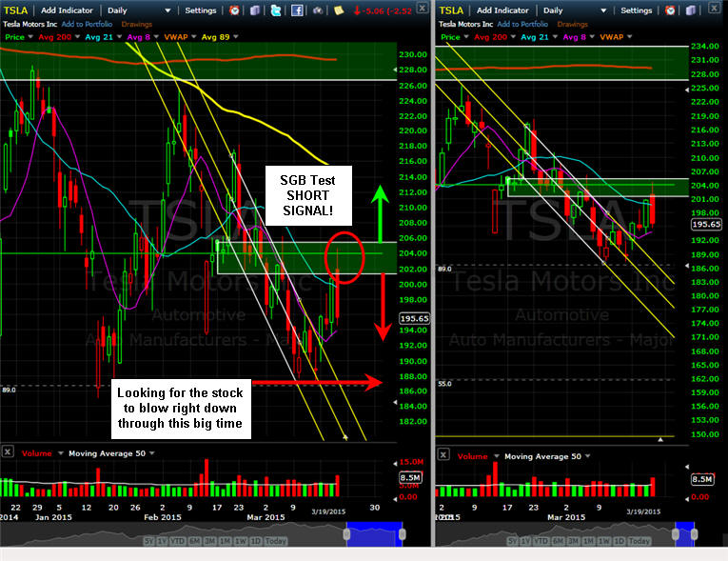
Task: Select Today range in left chart
Action: click(276, 541)
